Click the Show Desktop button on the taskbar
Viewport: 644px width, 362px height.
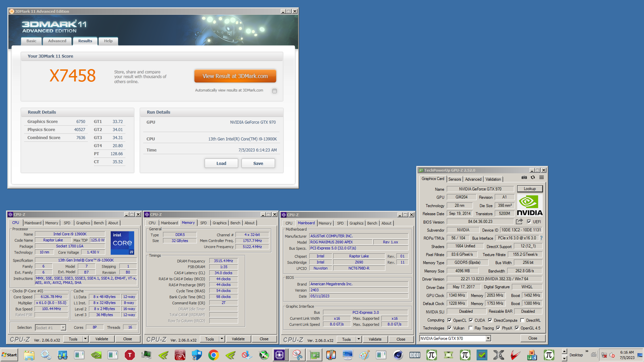[640, 355]
